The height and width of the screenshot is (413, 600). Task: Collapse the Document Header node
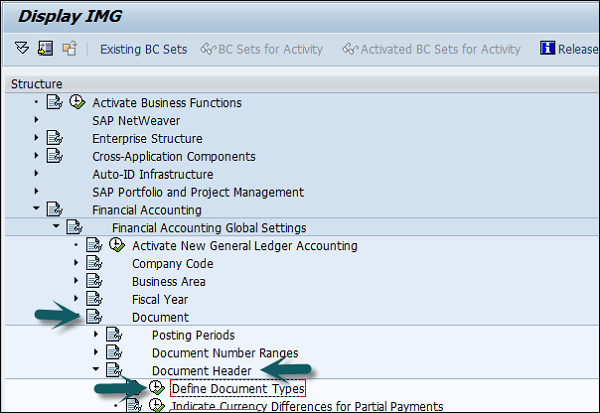pyautogui.click(x=96, y=371)
